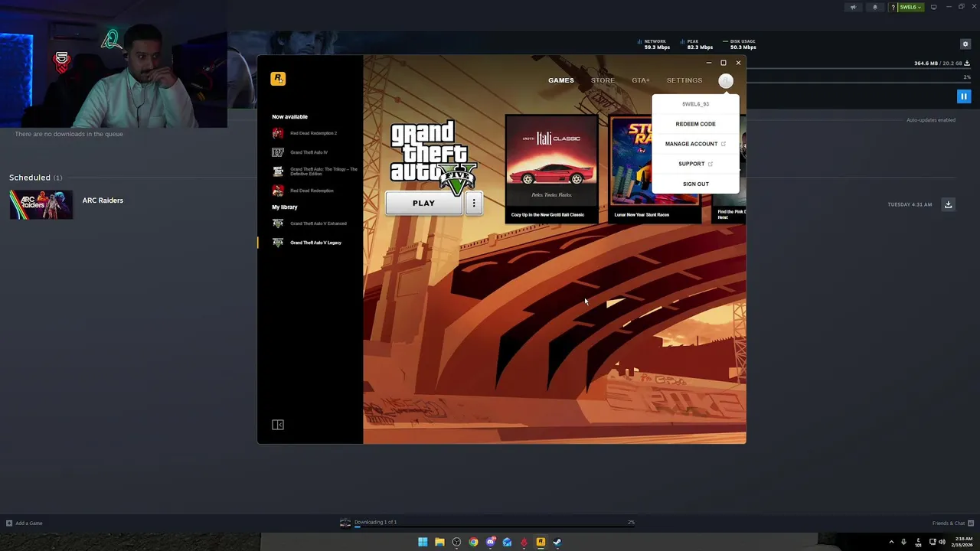
Task: Click the Steam help question mark
Action: tap(893, 7)
